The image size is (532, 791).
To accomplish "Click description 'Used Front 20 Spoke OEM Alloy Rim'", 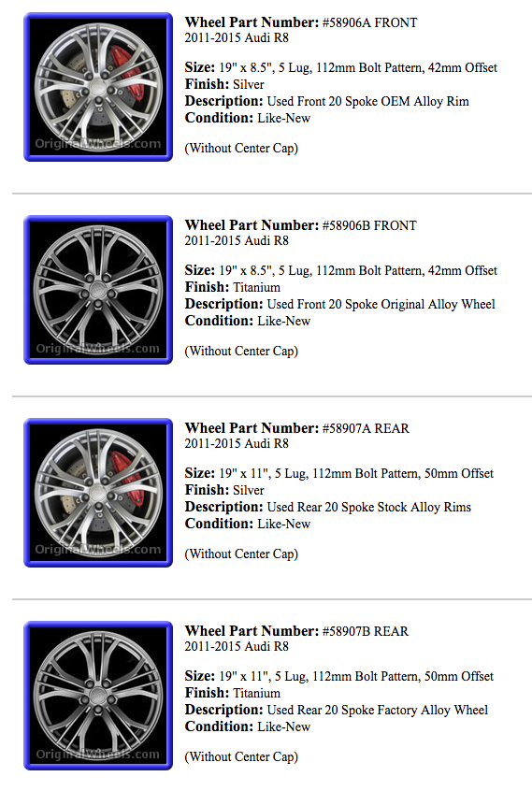I will [367, 101].
